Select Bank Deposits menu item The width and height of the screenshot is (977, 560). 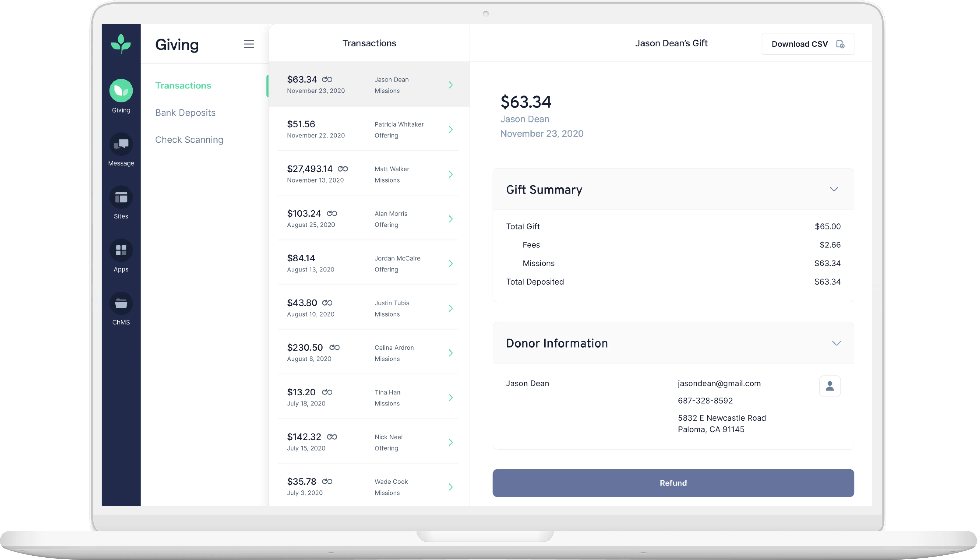[185, 113]
